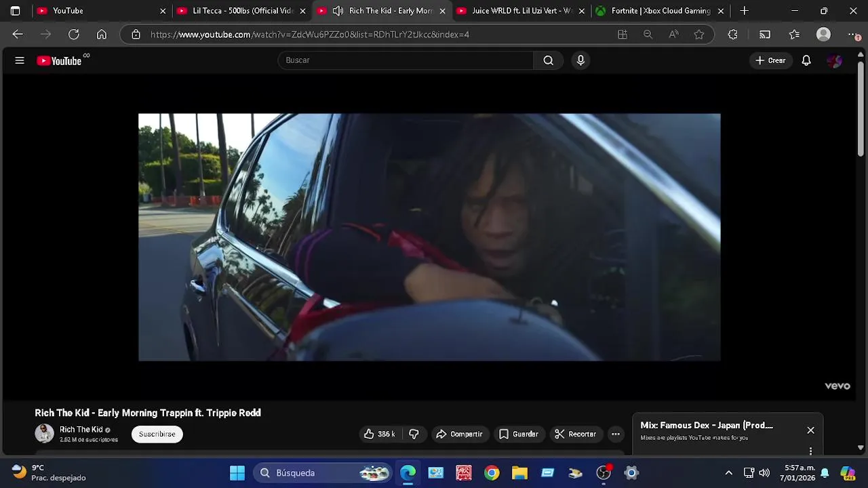This screenshot has width=868, height=488.
Task: Start voice search with the microphone icon
Action: (x=580, y=60)
